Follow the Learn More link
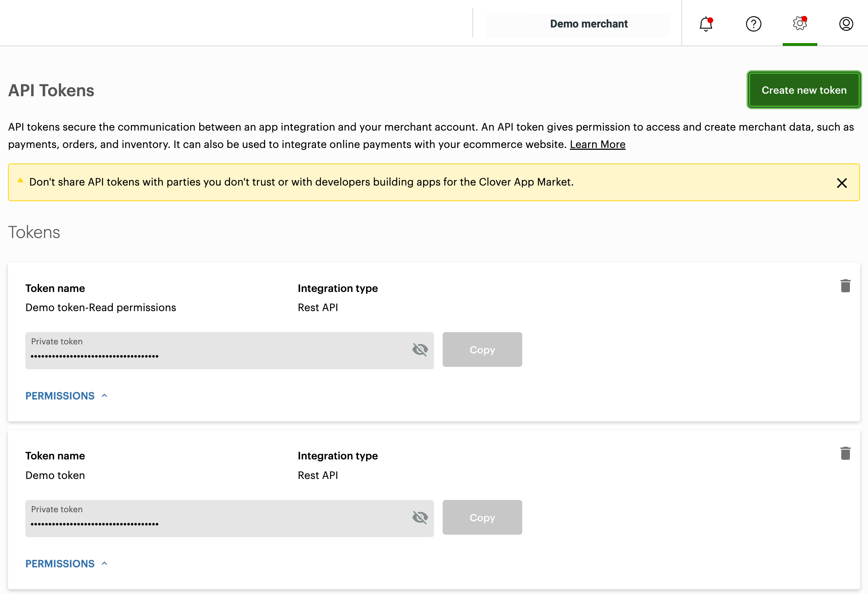The height and width of the screenshot is (594, 868). 597,145
